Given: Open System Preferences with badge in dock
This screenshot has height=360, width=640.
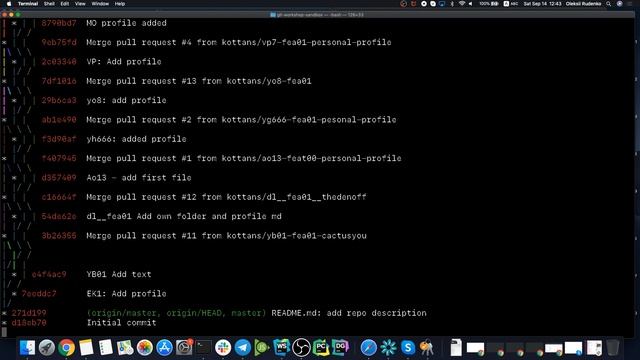Looking at the screenshot, I should pos(184,348).
